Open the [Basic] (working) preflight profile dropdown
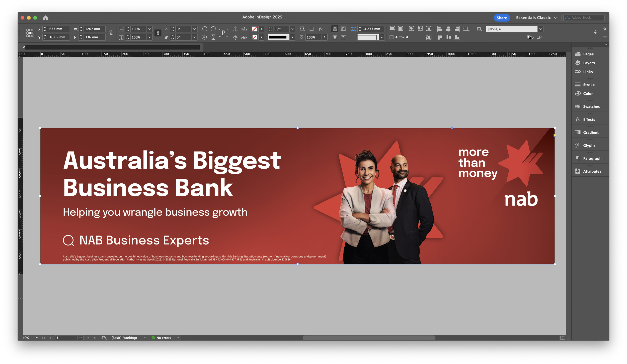 tap(145, 338)
